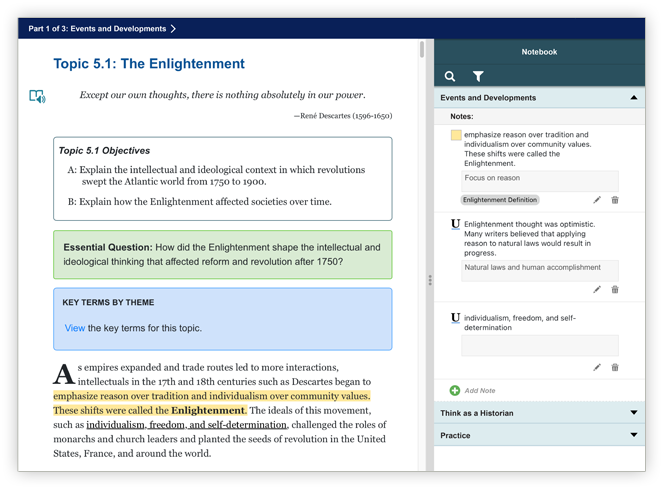
Task: Click the quote 'Except our own thoughts'
Action: pyautogui.click(x=223, y=95)
